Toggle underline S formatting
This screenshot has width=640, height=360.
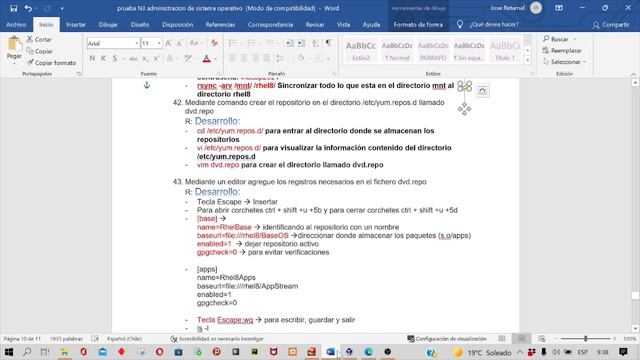coord(115,58)
